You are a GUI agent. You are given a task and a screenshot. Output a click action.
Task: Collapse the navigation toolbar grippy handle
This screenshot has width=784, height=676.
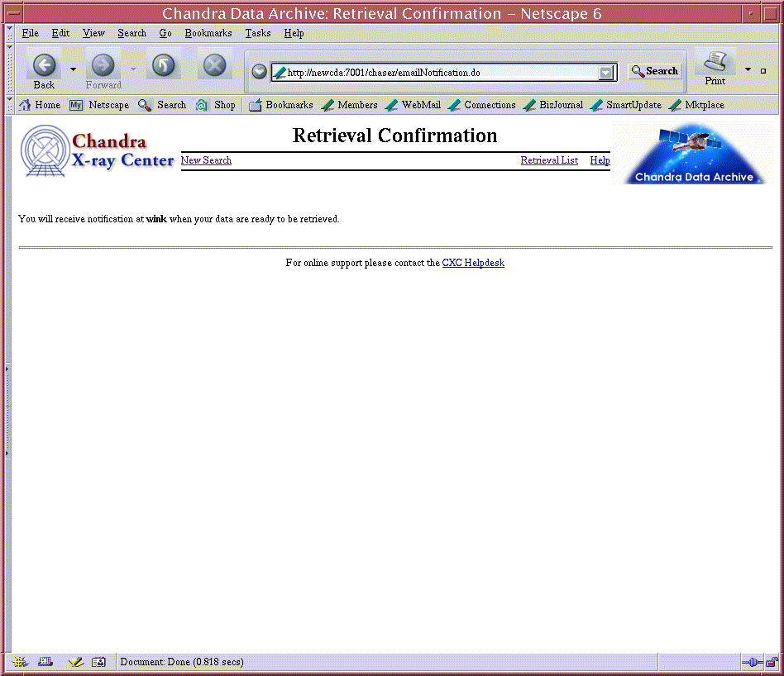coord(9,69)
